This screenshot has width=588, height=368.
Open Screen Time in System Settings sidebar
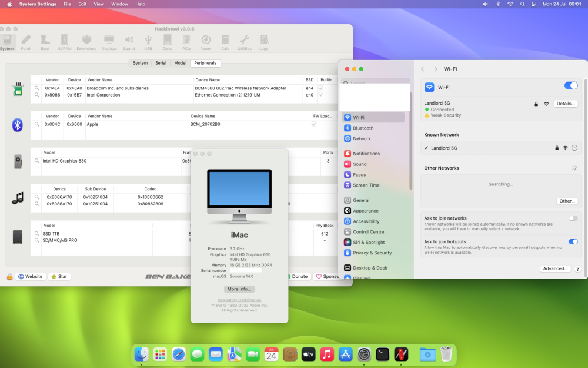pyautogui.click(x=373, y=185)
